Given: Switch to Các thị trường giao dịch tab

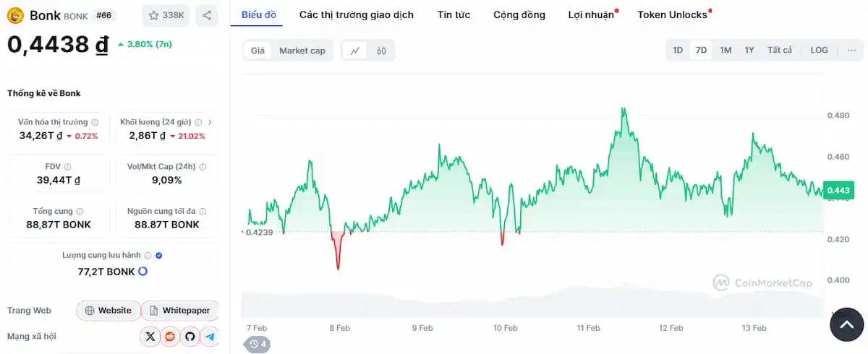Looking at the screenshot, I should 357,14.
